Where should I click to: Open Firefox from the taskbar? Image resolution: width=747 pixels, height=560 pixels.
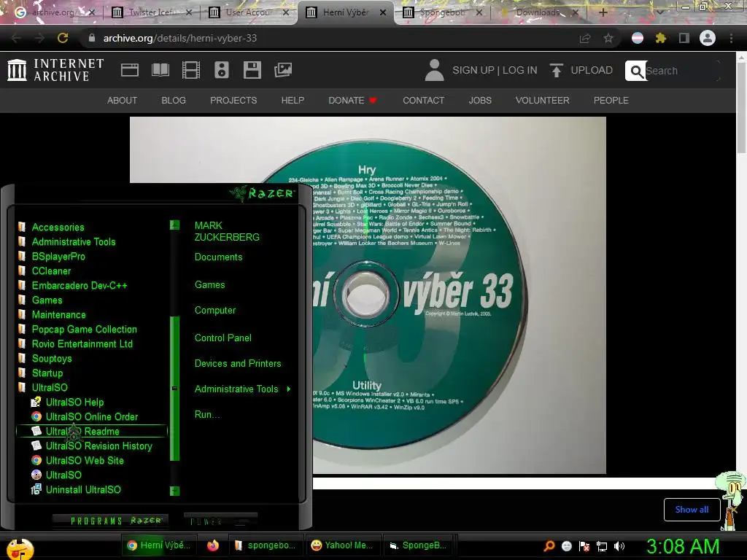tap(213, 545)
